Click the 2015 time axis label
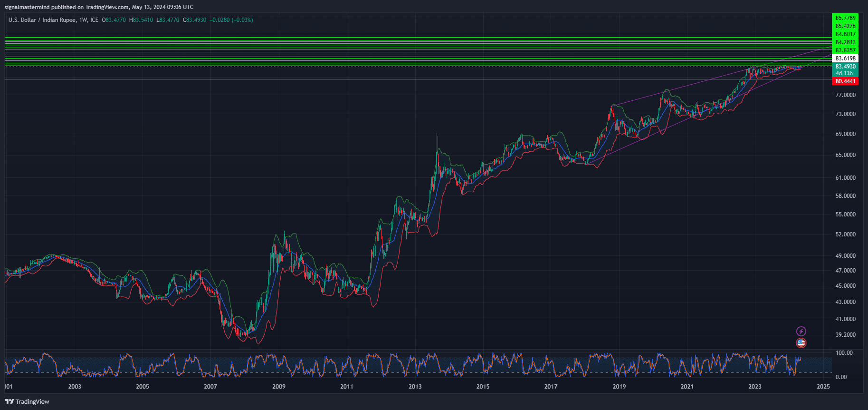This screenshot has width=868, height=410. (x=483, y=387)
